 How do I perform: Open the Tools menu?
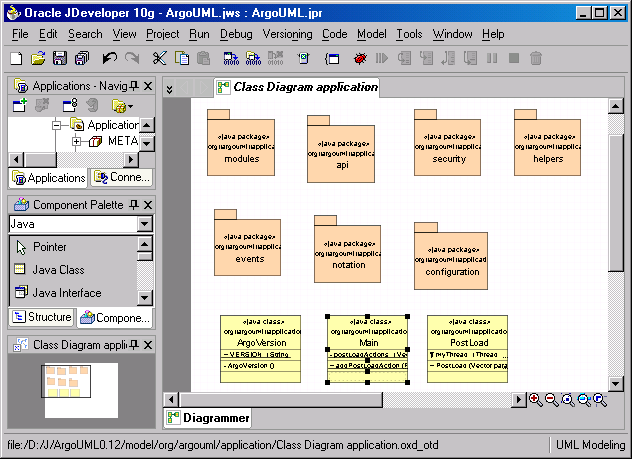click(x=409, y=34)
